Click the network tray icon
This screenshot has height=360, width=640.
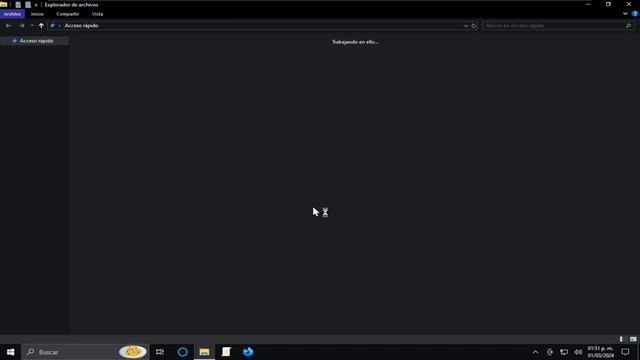(564, 352)
